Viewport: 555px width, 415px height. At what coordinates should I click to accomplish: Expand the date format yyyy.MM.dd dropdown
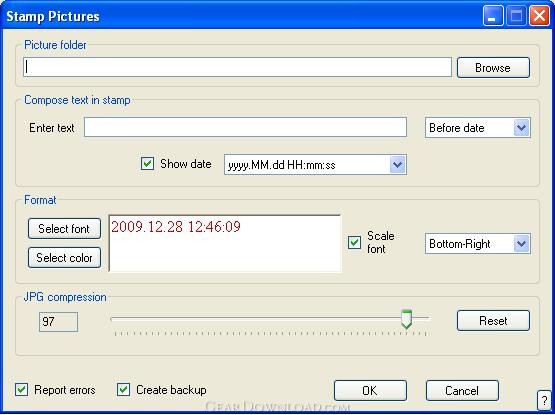[x=315, y=164]
